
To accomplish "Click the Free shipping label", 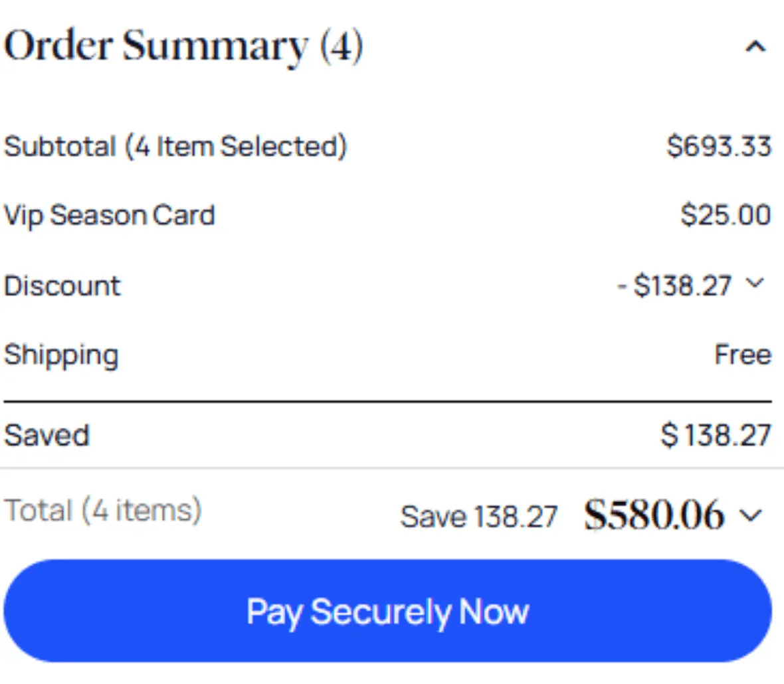I will tap(743, 355).
